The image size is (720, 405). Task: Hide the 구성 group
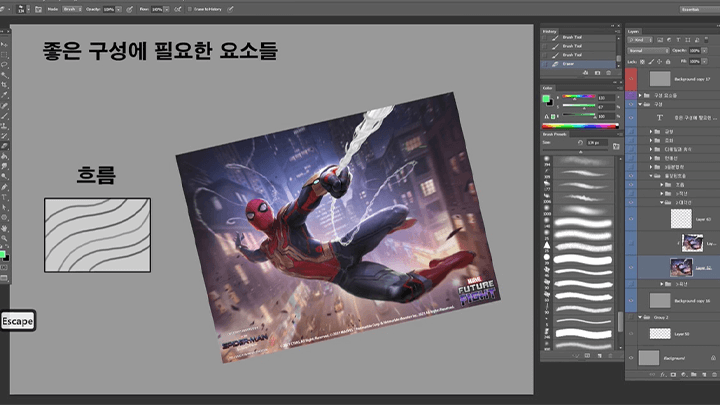(x=631, y=104)
